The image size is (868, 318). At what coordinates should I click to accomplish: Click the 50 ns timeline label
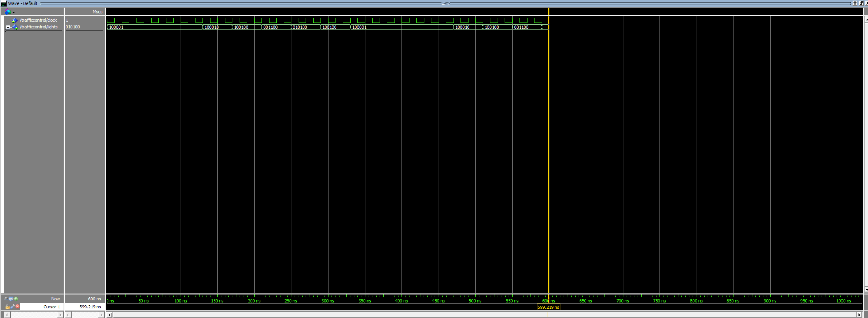tap(144, 301)
